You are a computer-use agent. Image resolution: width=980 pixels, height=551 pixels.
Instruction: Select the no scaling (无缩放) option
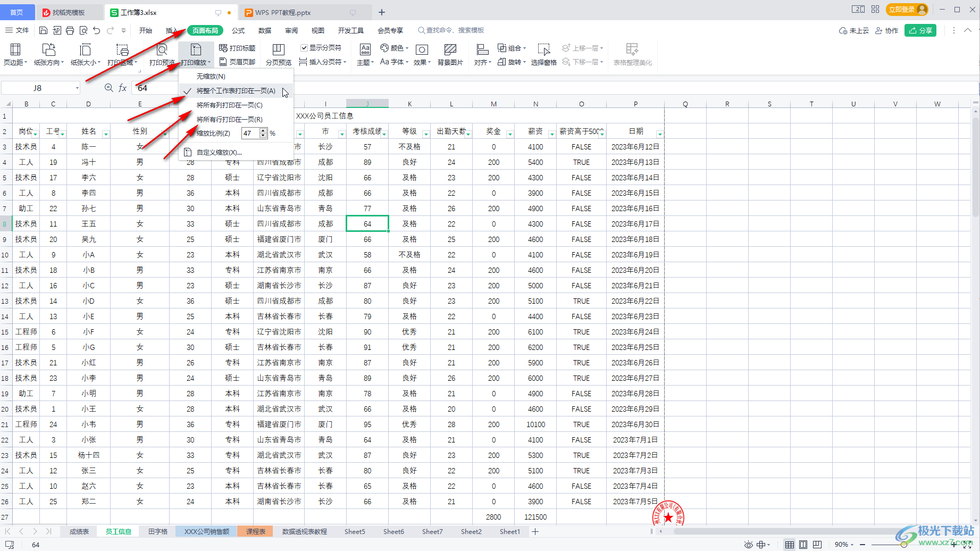pyautogui.click(x=211, y=77)
